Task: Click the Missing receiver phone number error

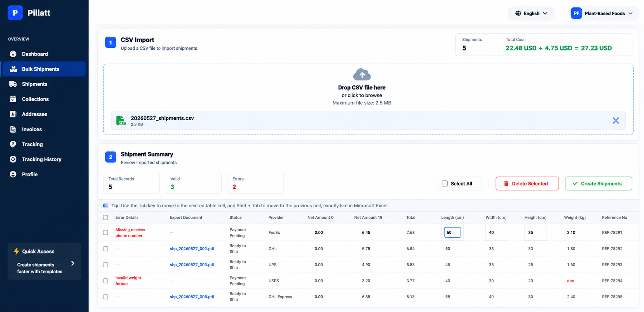Action: 131,233
